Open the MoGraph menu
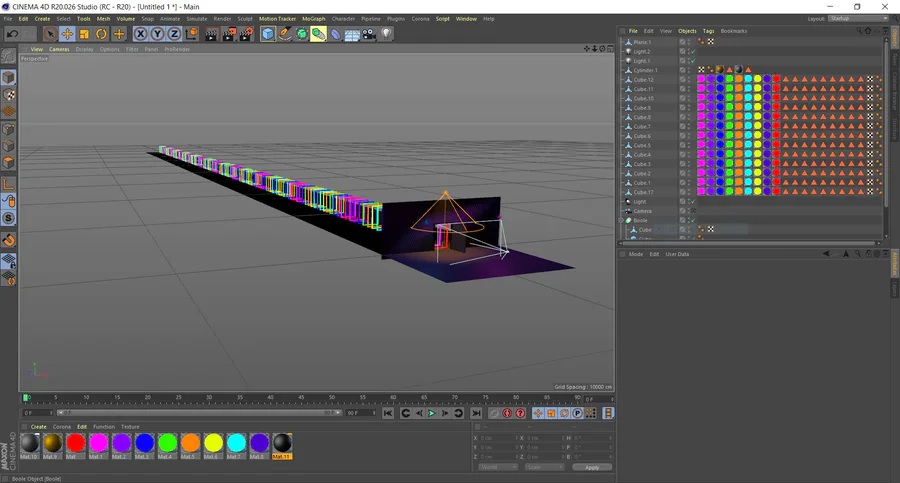The width and height of the screenshot is (900, 483). [x=313, y=19]
